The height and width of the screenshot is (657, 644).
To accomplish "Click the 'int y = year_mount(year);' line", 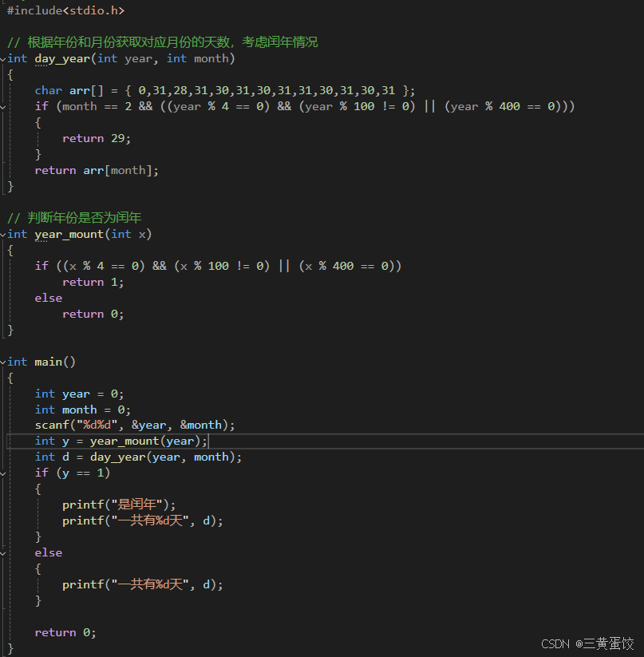I will (121, 441).
